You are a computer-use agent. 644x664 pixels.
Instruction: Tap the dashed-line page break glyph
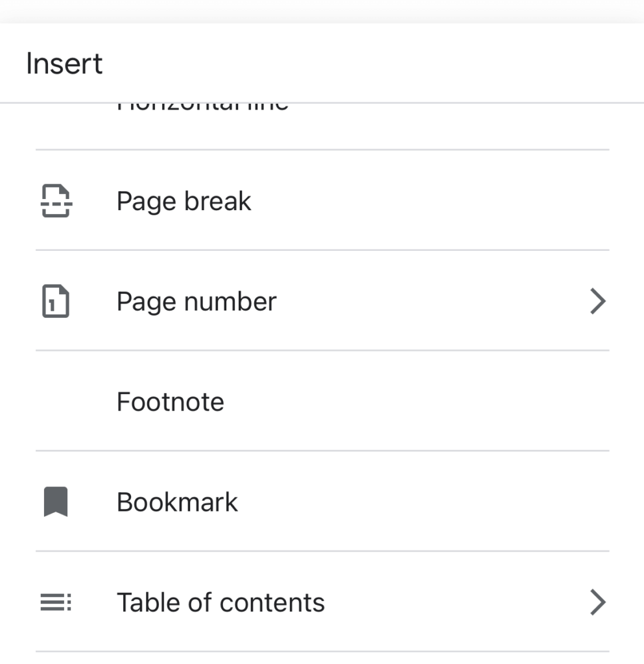[54, 200]
